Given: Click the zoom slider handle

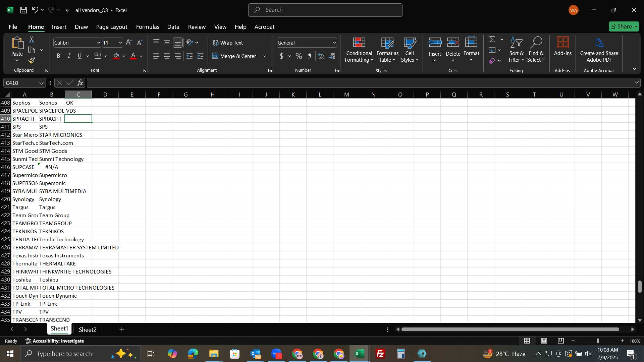Looking at the screenshot, I should coord(598,341).
